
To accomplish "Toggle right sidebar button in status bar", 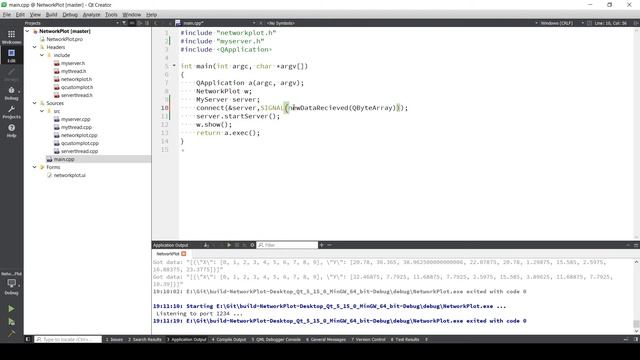I will [636, 339].
